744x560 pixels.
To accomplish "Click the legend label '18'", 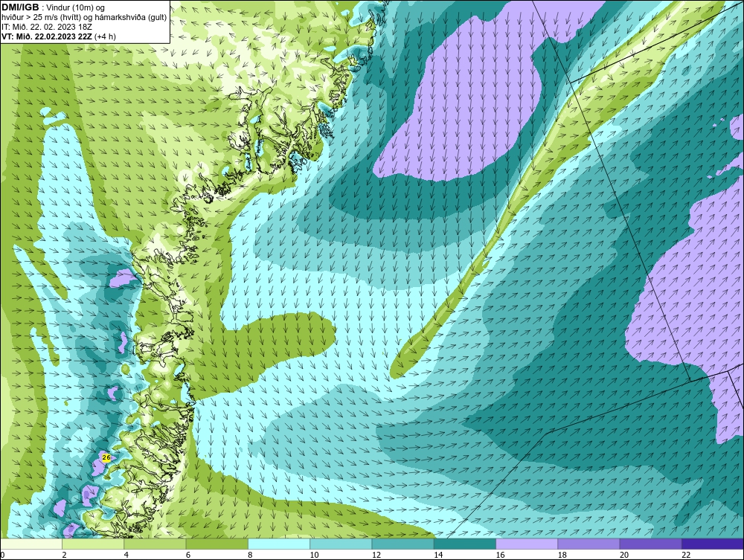I will (562, 556).
